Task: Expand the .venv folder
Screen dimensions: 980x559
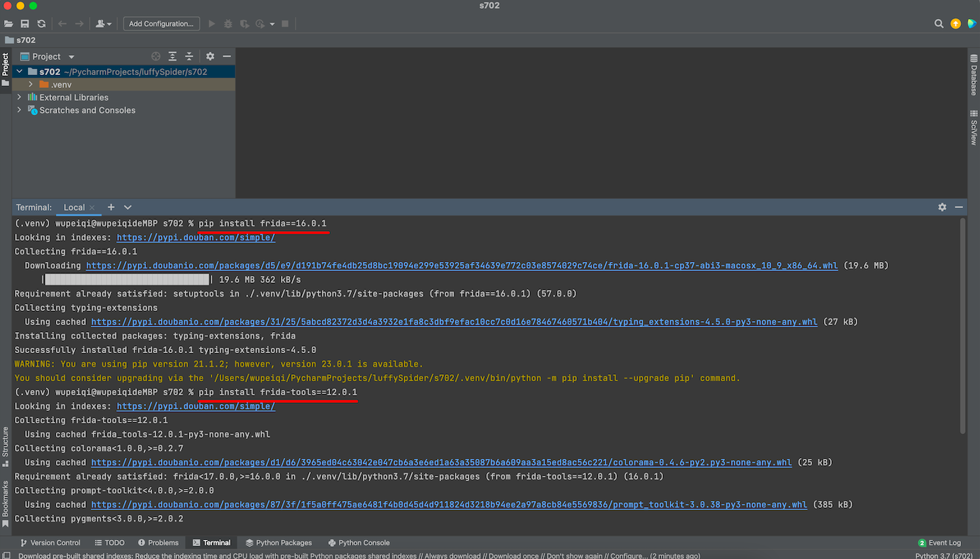Action: pos(31,85)
